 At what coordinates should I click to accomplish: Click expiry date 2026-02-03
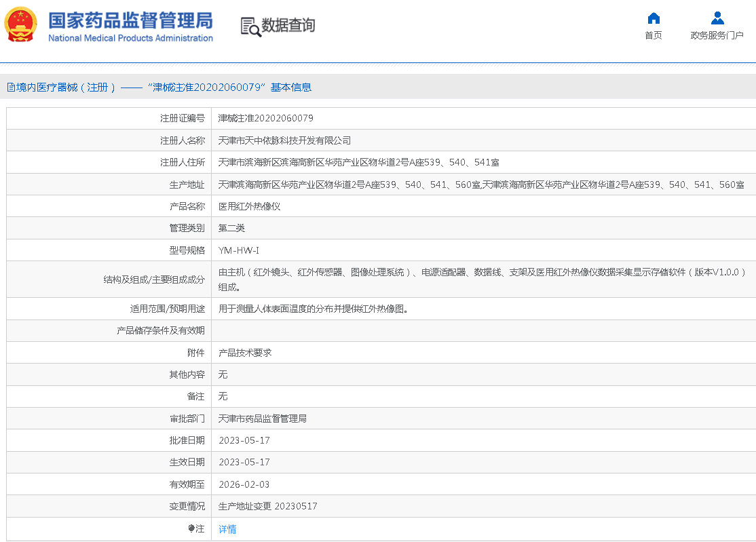click(244, 484)
